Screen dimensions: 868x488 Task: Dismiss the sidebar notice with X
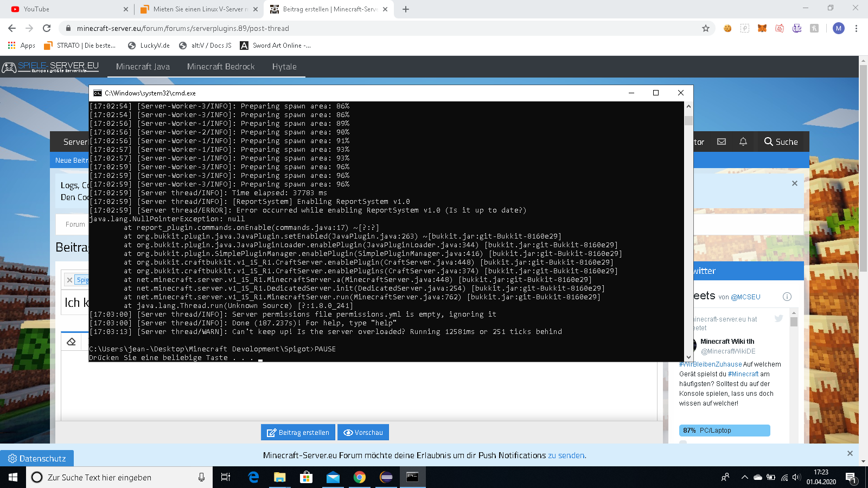795,183
